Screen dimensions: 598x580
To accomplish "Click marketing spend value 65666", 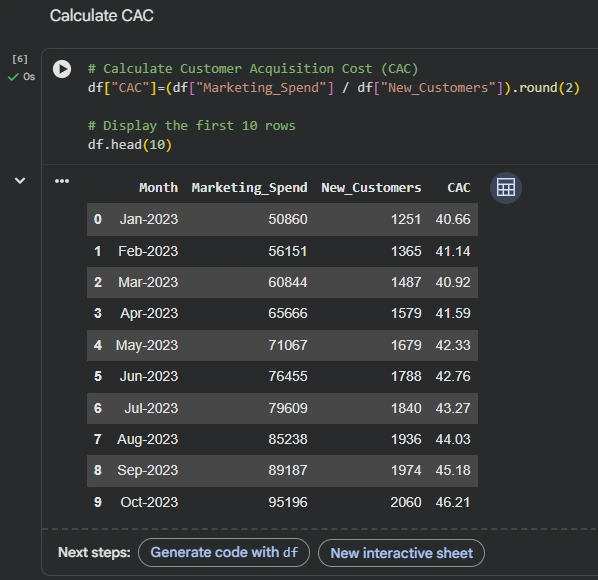I will tap(288, 313).
